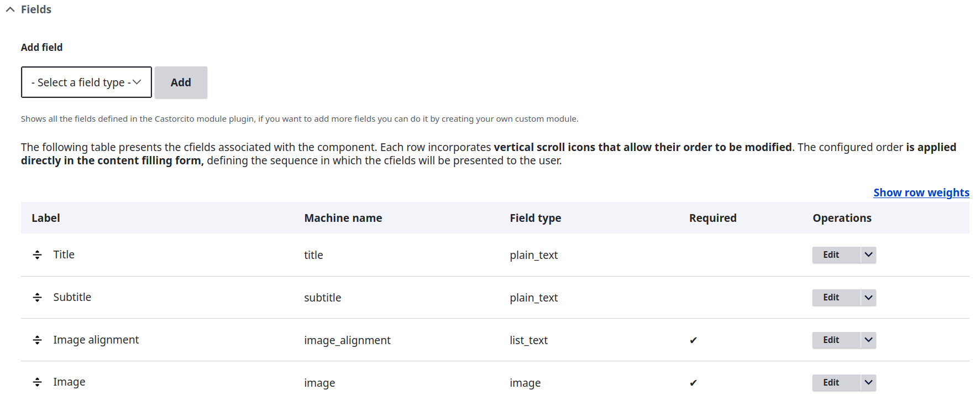
Task: Open the field type select dropdown
Action: click(x=86, y=82)
